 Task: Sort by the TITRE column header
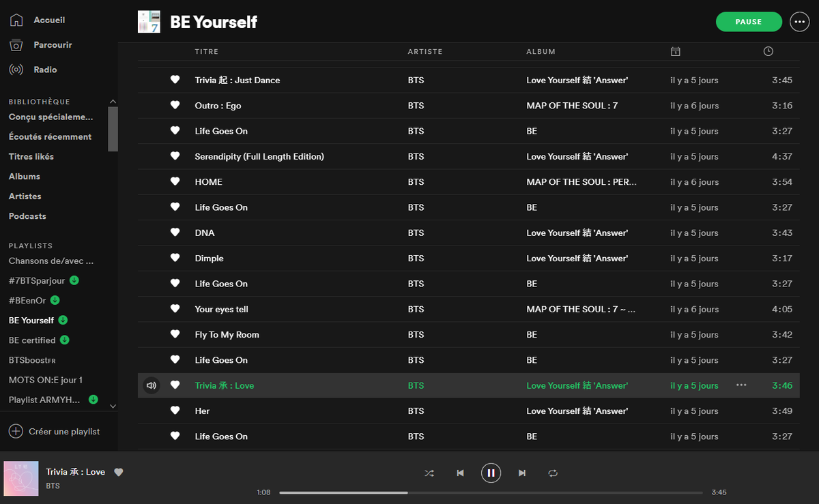pos(207,51)
